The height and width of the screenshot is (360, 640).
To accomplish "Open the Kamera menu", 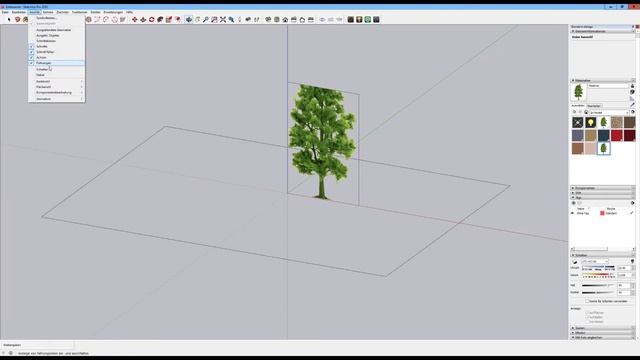I will coord(48,12).
